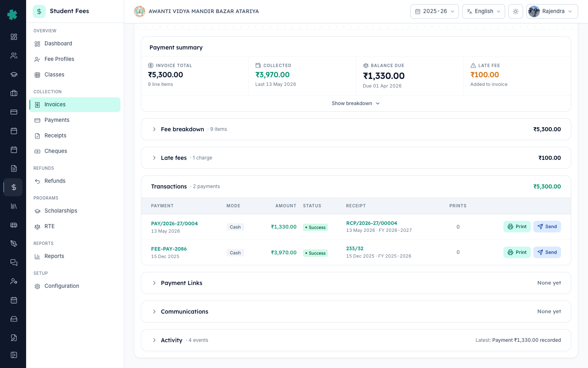
Task: Expand the Communications section
Action: (356, 312)
